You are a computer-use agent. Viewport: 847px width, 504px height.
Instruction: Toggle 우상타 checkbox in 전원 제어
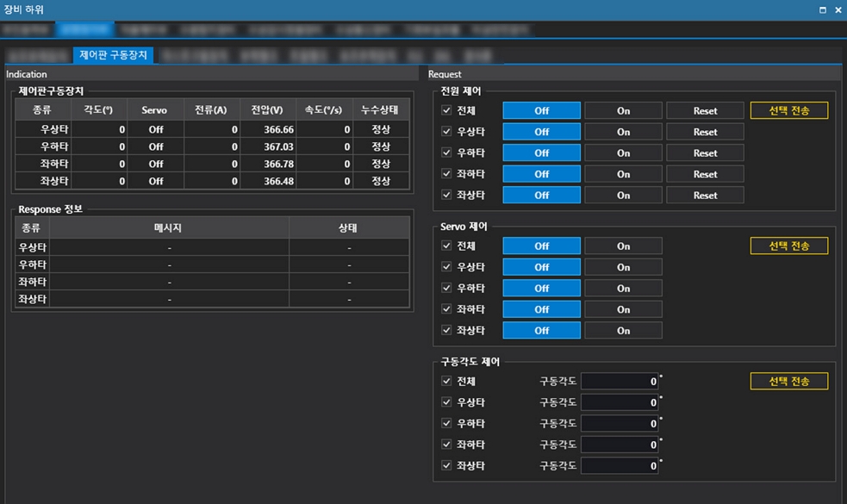tap(446, 131)
